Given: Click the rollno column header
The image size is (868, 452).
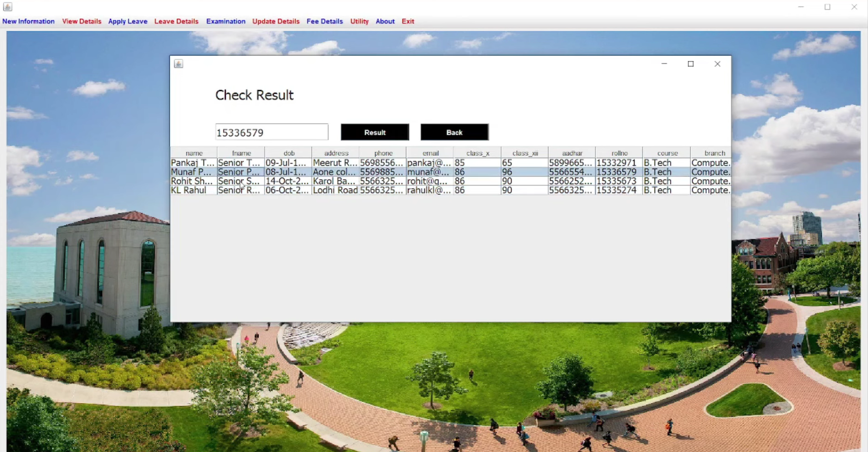Looking at the screenshot, I should tap(619, 153).
